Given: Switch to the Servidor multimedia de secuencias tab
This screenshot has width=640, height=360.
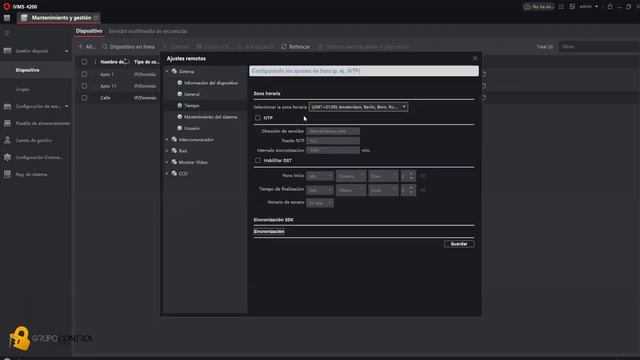Looking at the screenshot, I should 148,31.
